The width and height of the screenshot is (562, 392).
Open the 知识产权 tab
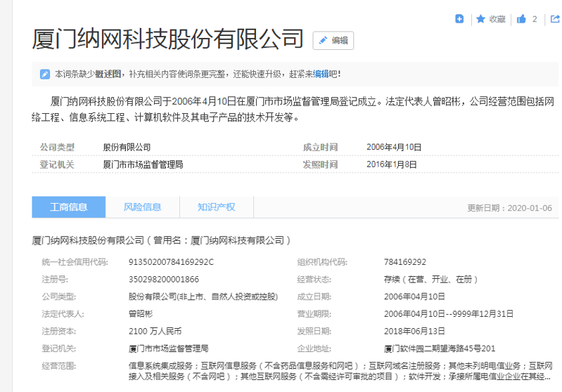click(217, 207)
